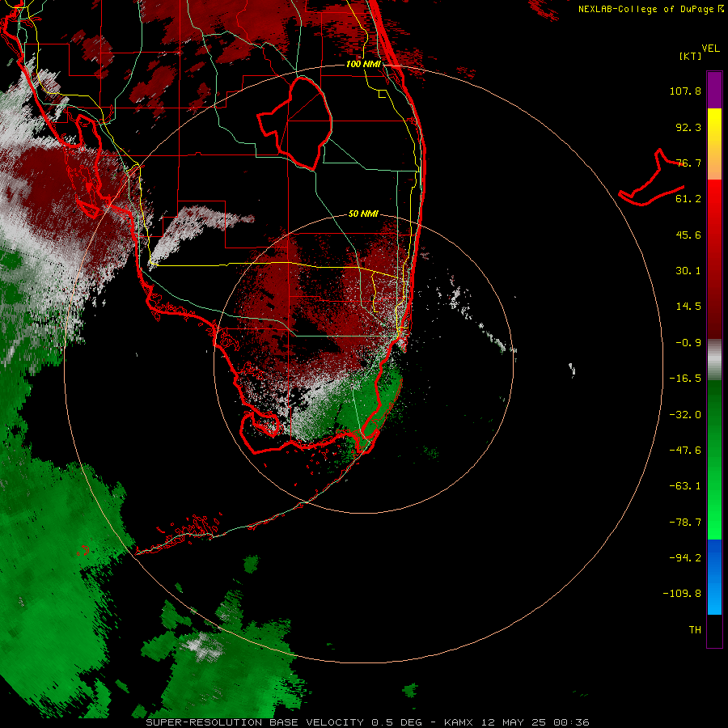Click the Grand Bahama island outline

(651, 178)
